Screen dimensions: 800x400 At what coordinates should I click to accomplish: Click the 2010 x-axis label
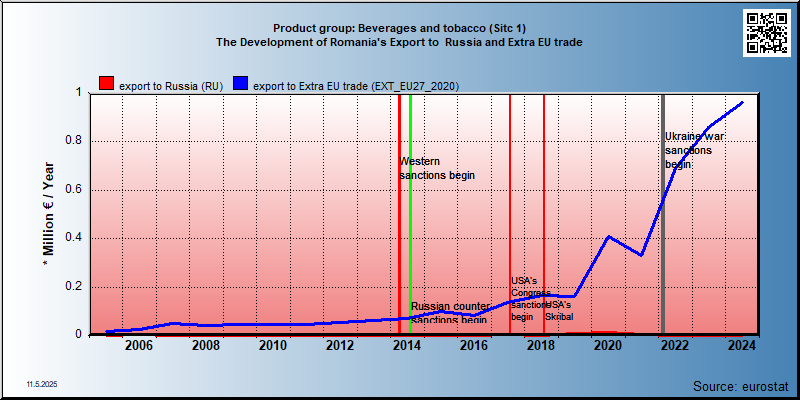[x=273, y=345]
